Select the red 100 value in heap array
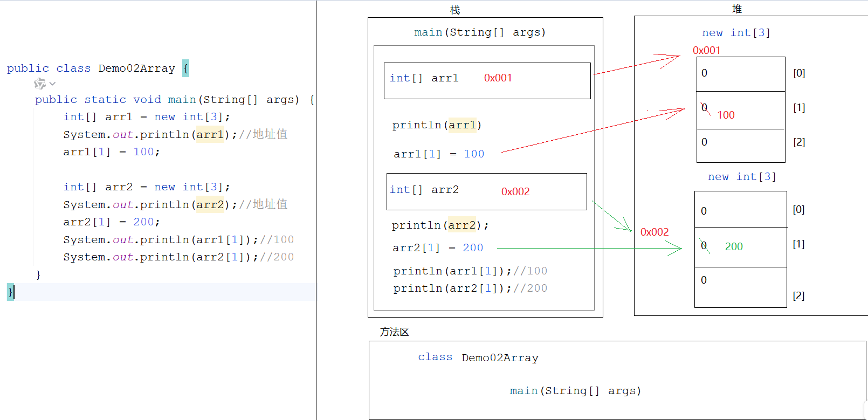This screenshot has width=868, height=420. [x=726, y=115]
